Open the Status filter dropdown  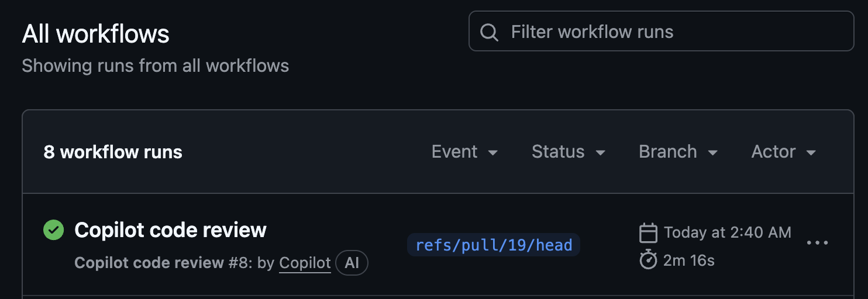point(568,152)
